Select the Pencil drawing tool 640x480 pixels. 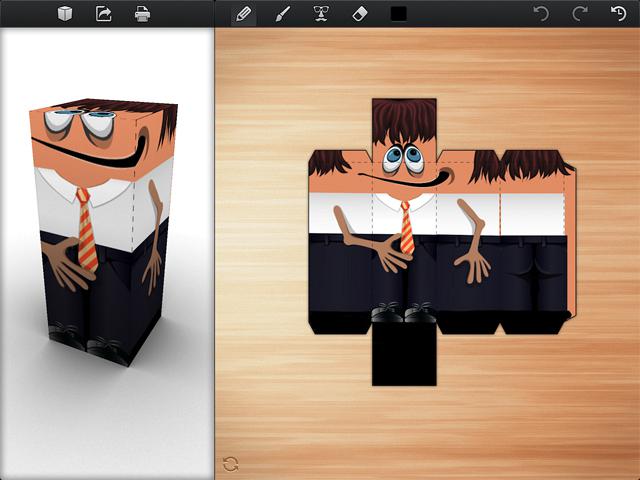click(244, 14)
